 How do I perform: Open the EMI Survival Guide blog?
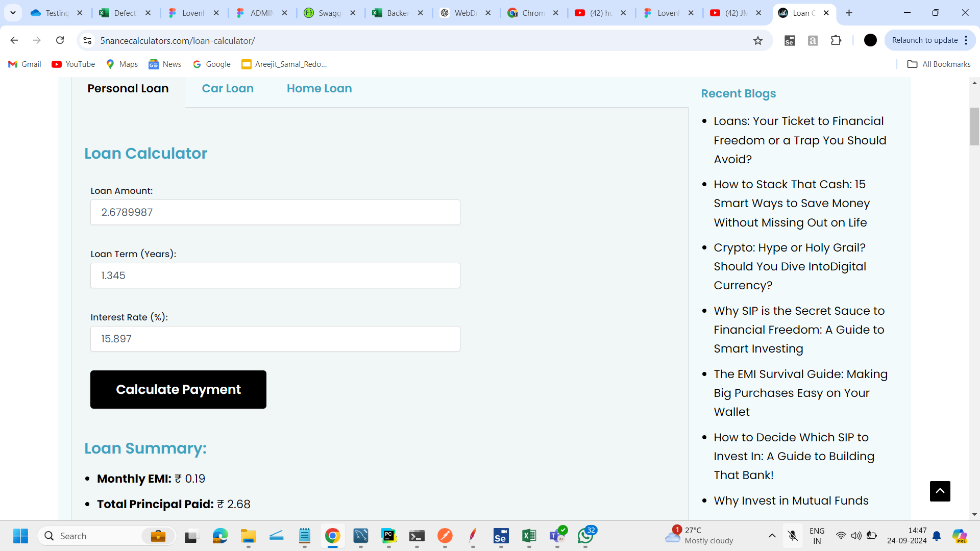pos(800,393)
